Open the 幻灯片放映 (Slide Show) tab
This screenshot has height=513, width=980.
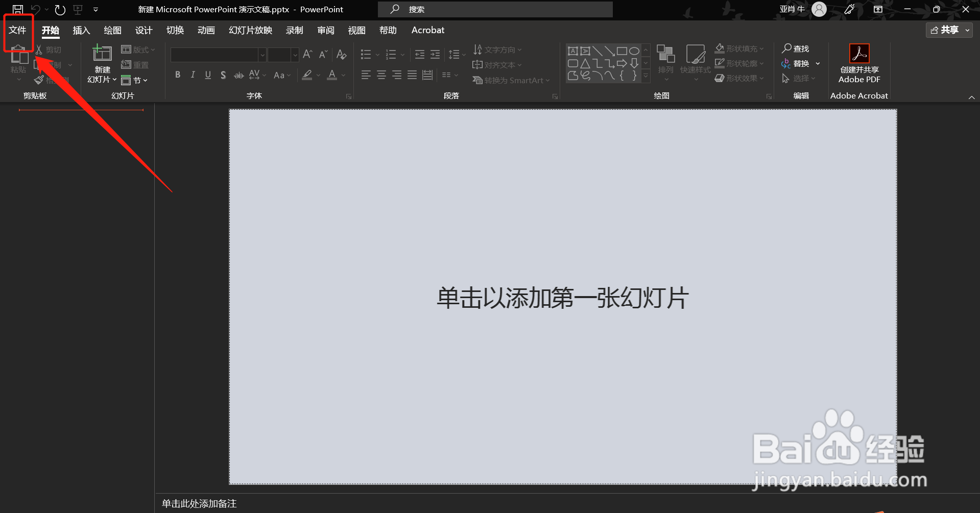click(x=250, y=30)
